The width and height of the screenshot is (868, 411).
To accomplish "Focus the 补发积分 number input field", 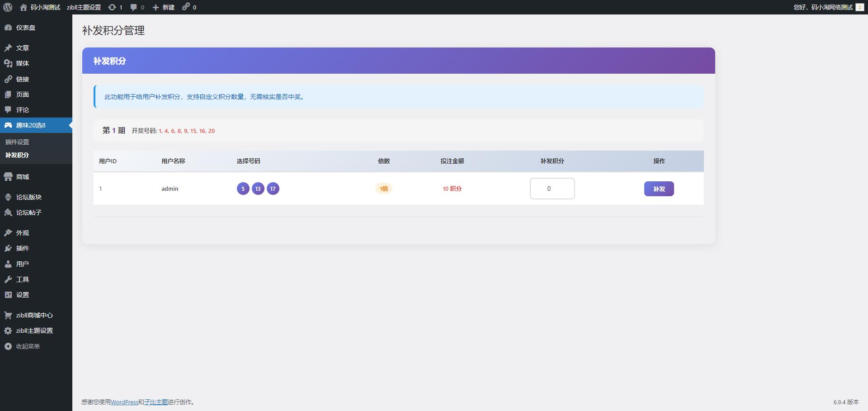I will pyautogui.click(x=552, y=189).
